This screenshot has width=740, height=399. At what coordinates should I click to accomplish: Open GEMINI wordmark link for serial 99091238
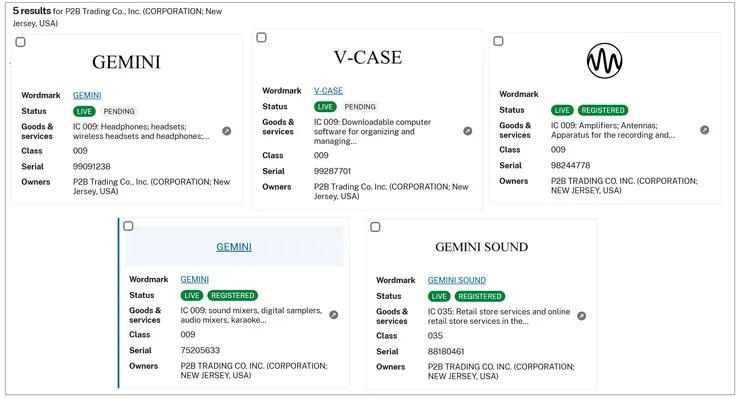click(87, 95)
